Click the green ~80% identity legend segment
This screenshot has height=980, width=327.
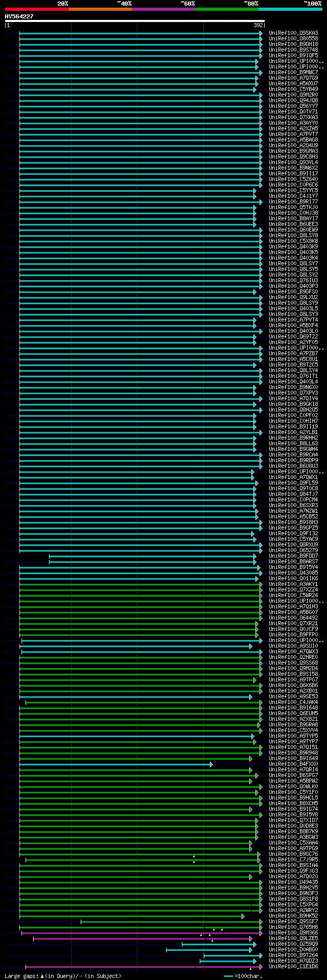pyautogui.click(x=227, y=9)
